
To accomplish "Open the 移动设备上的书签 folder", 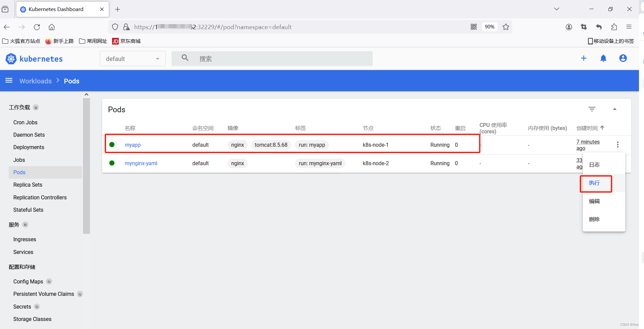I will click(x=611, y=41).
